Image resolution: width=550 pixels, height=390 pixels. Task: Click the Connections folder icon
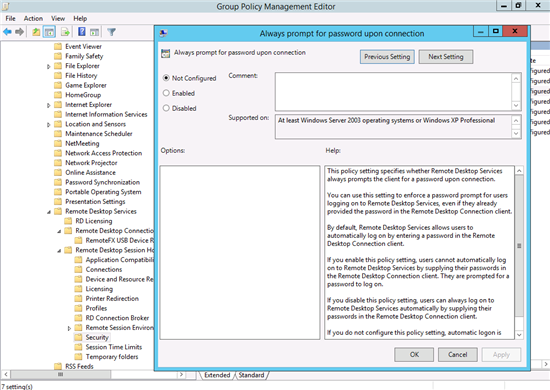[78, 269]
